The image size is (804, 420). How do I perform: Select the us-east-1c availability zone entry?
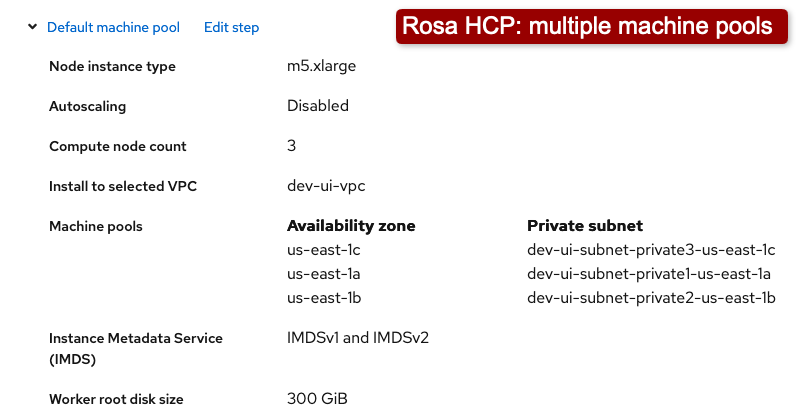(324, 250)
